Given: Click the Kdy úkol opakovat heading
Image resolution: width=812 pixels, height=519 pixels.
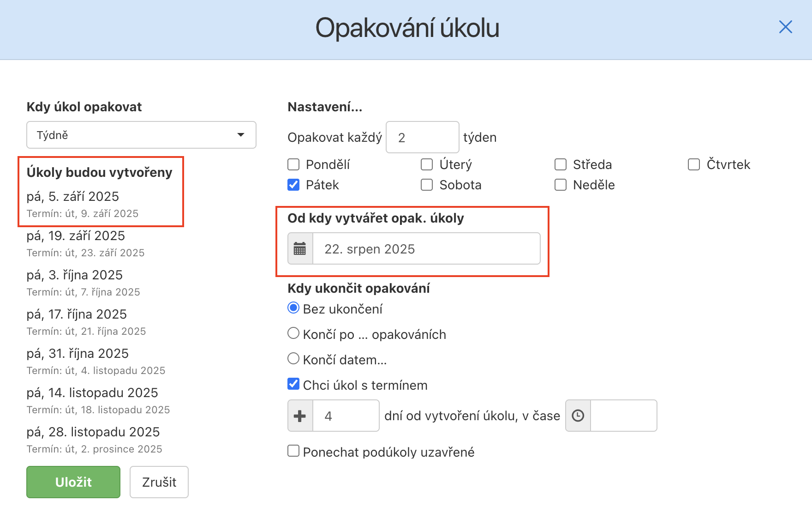Looking at the screenshot, I should (x=84, y=107).
